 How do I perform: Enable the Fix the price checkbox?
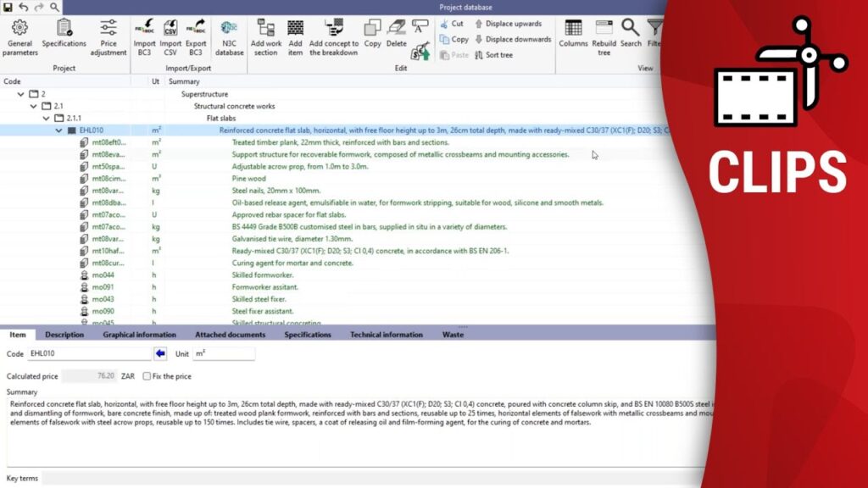point(147,376)
